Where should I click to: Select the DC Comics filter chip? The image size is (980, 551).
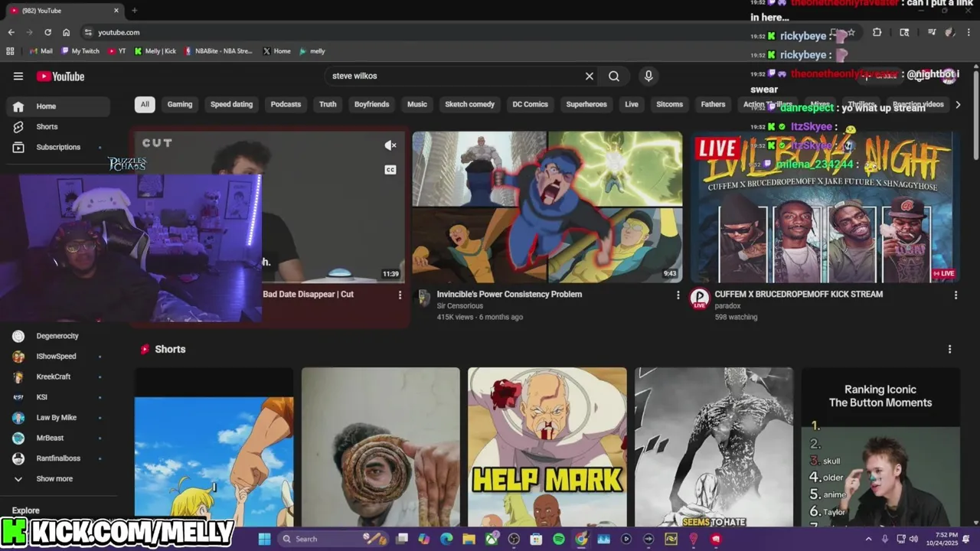pyautogui.click(x=530, y=104)
